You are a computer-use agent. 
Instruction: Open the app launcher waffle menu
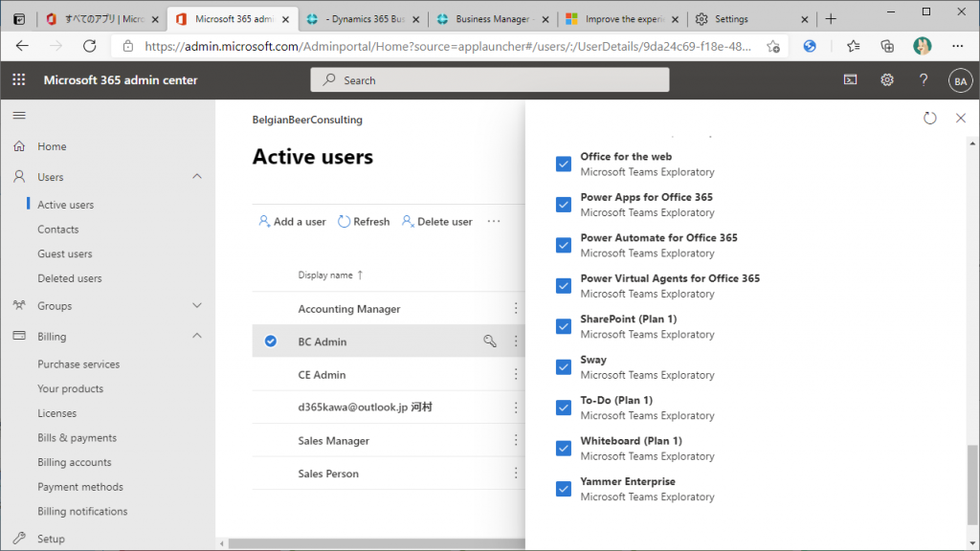click(19, 80)
